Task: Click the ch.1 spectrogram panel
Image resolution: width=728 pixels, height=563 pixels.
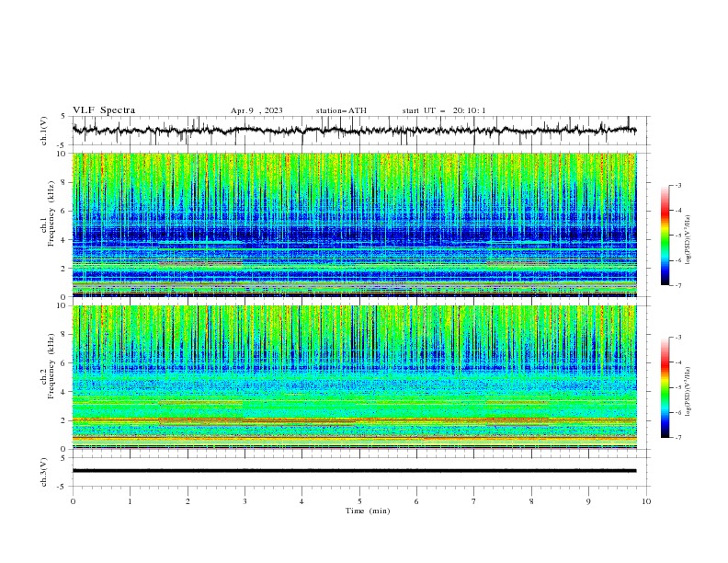Action: coord(355,224)
